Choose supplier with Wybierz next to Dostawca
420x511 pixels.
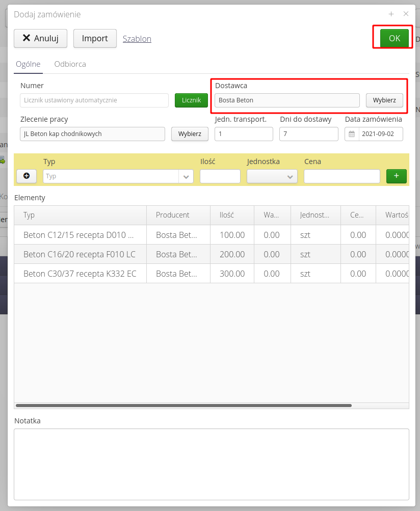point(384,100)
